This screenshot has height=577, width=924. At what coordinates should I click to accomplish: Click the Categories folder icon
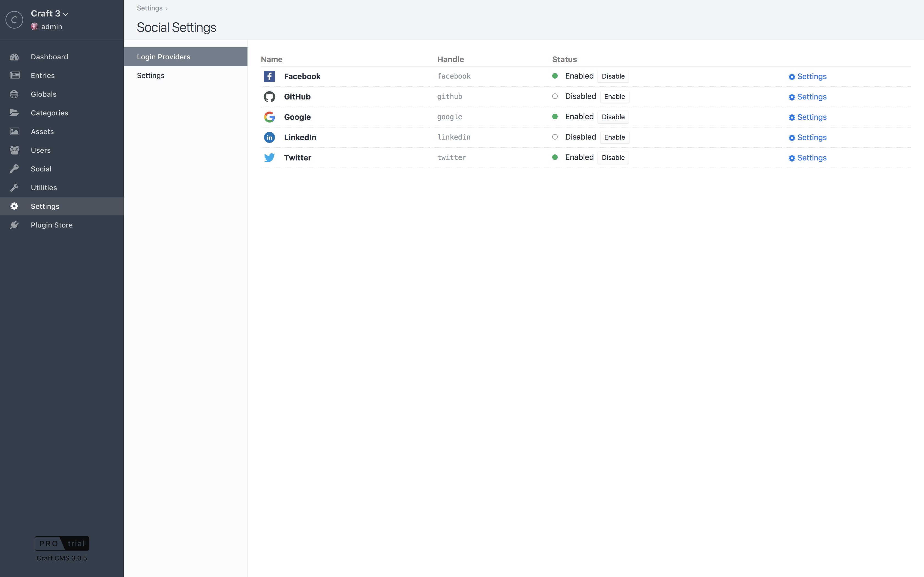[15, 113]
